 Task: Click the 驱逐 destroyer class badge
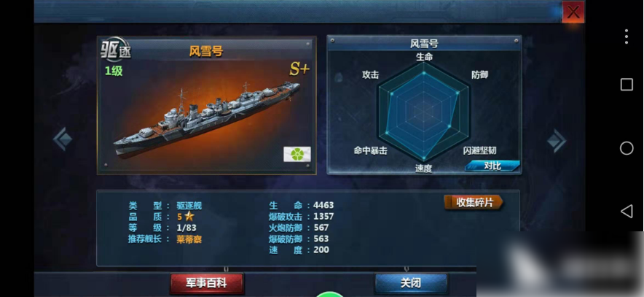pos(115,49)
